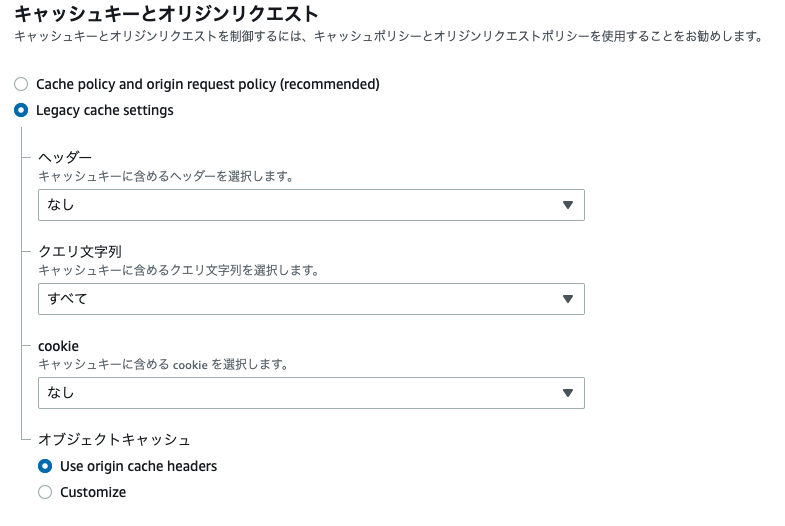Image resolution: width=785 pixels, height=526 pixels.
Task: Click the arrow icon on ヘッダー dropdown
Action: point(567,205)
